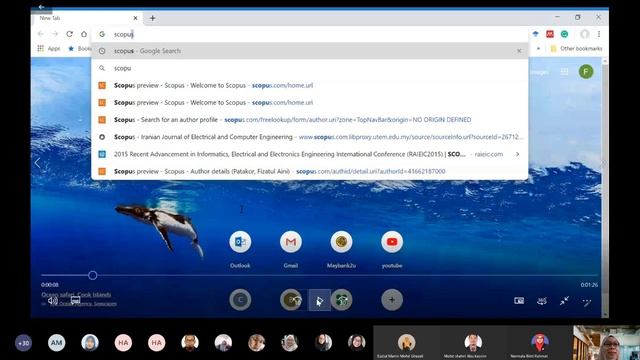
Task: Click the play button in video controls
Action: pos(320,301)
